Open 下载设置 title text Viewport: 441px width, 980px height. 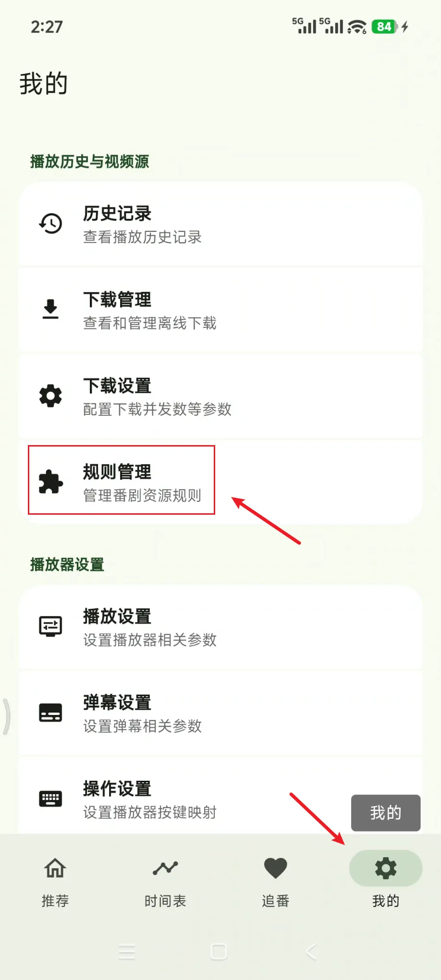pyautogui.click(x=117, y=386)
